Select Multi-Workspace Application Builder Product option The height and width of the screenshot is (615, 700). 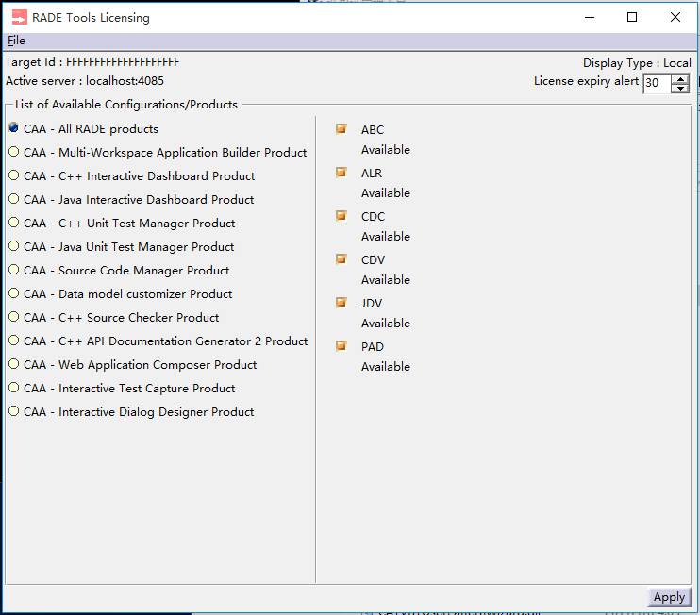tap(14, 152)
